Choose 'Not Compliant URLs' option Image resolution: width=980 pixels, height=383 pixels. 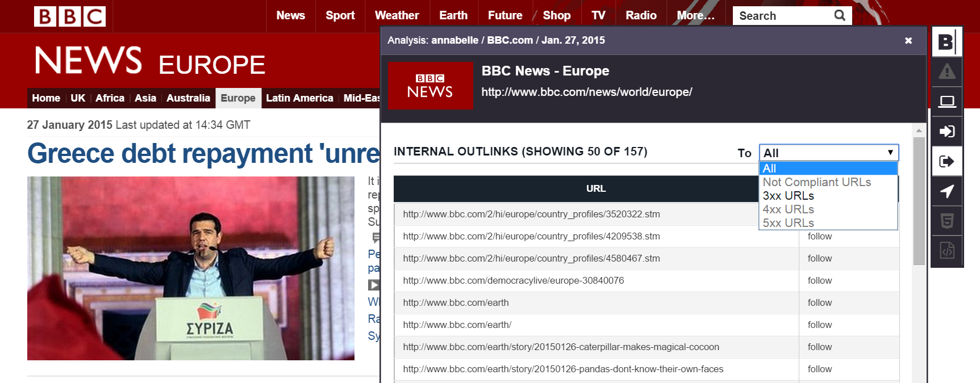pos(828,182)
